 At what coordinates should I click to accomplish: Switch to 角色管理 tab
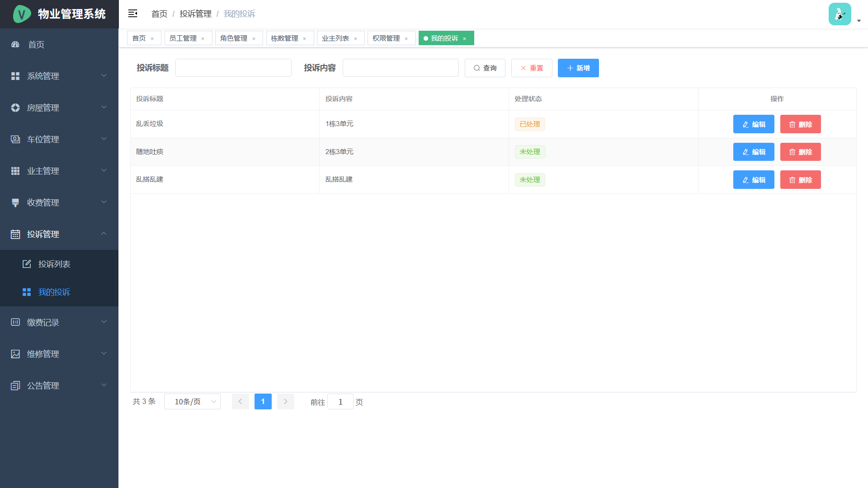point(233,38)
